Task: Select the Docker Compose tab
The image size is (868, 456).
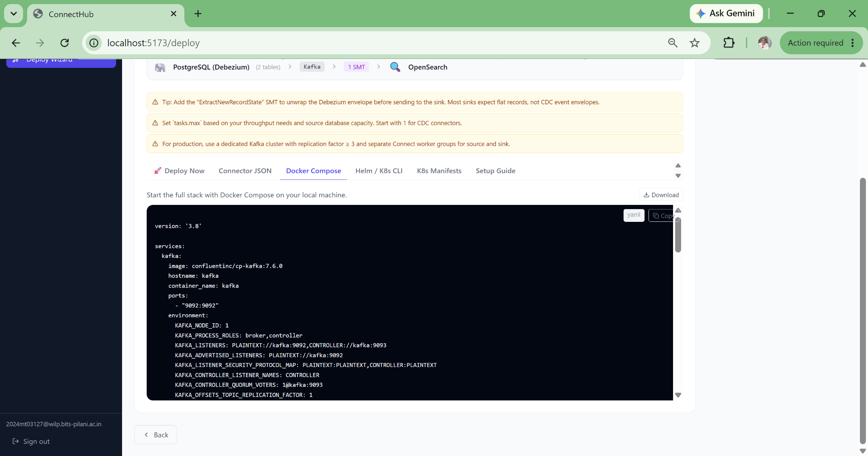Action: (314, 171)
